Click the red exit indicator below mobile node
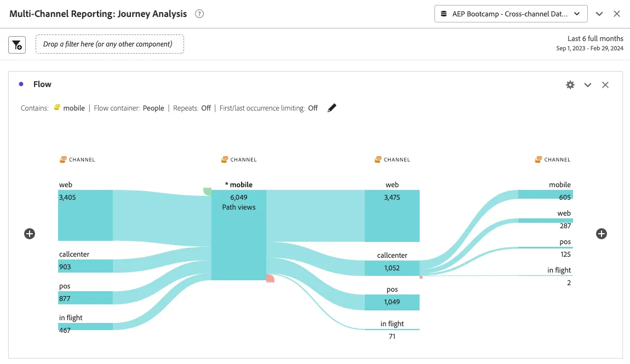This screenshot has width=630, height=364. (x=271, y=278)
